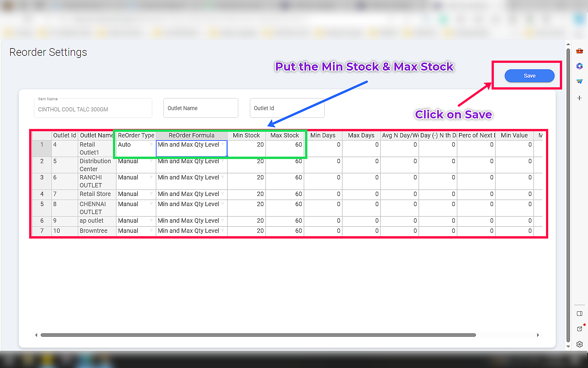Click Max Stock cell for Retail Store

coord(285,194)
